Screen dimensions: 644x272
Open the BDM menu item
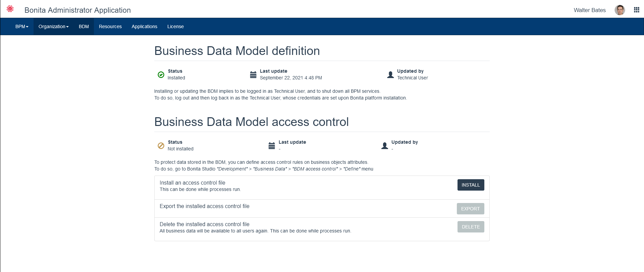point(84,26)
